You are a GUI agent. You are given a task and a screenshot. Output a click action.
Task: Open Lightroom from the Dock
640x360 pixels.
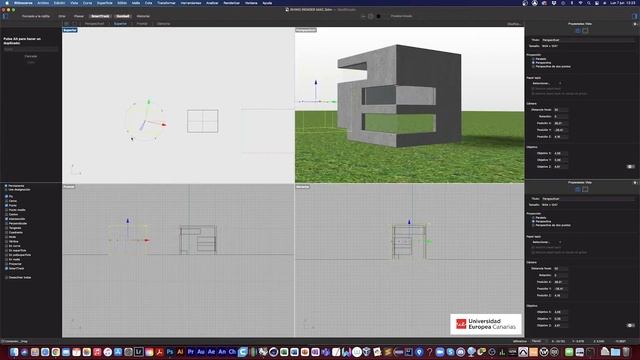139,352
